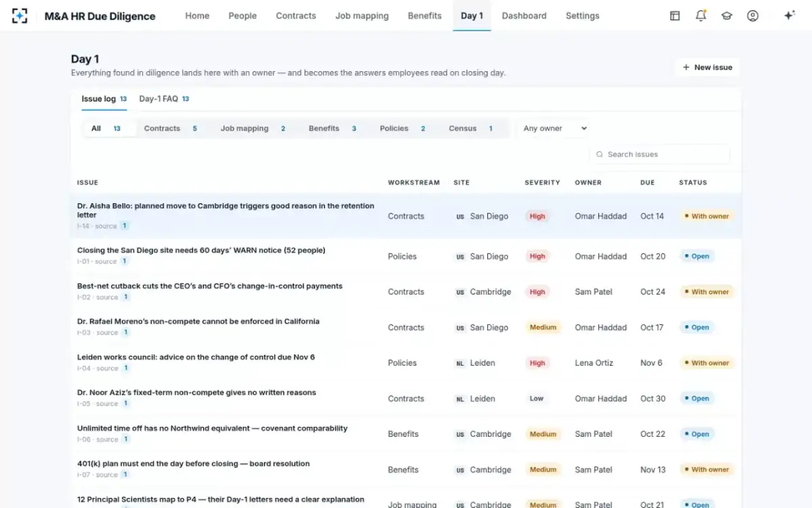
Task: Open the graduation cap learning icon
Action: click(727, 16)
